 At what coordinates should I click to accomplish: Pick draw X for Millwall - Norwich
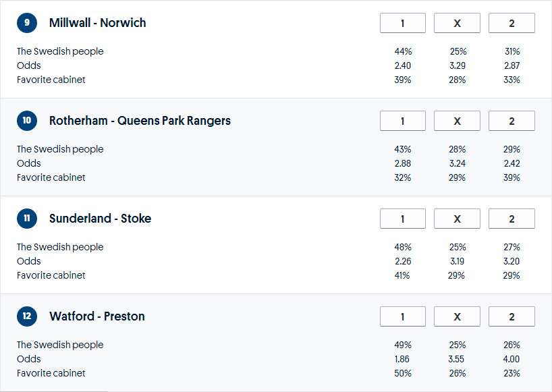pyautogui.click(x=457, y=23)
